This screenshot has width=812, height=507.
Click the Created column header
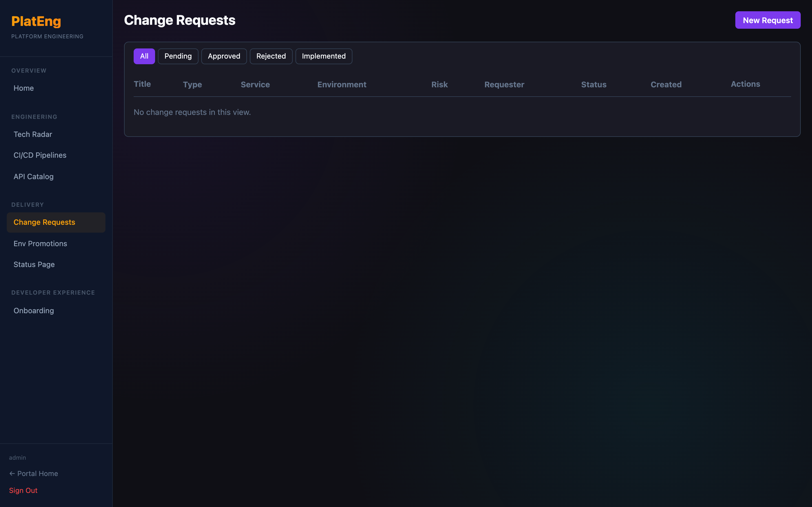(666, 84)
